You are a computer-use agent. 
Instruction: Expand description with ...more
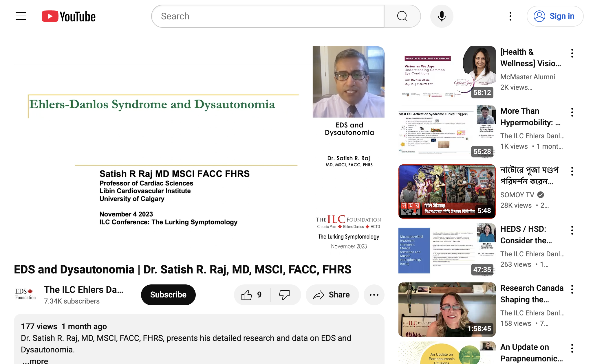point(35,361)
